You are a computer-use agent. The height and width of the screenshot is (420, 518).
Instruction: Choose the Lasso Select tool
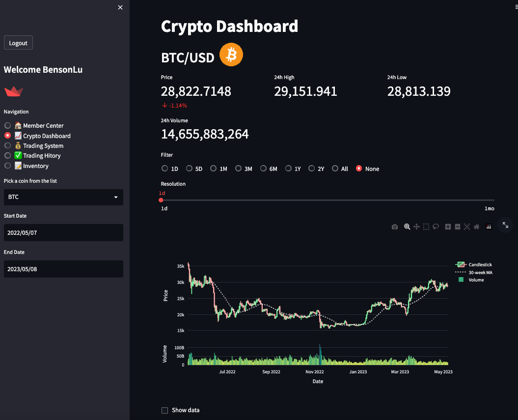click(x=436, y=226)
